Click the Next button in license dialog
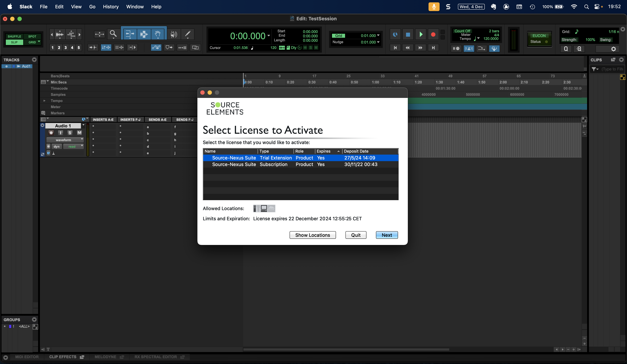627x364 pixels. 387,235
